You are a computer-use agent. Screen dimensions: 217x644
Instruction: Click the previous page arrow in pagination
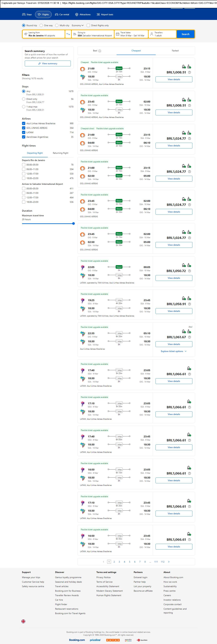(103, 562)
